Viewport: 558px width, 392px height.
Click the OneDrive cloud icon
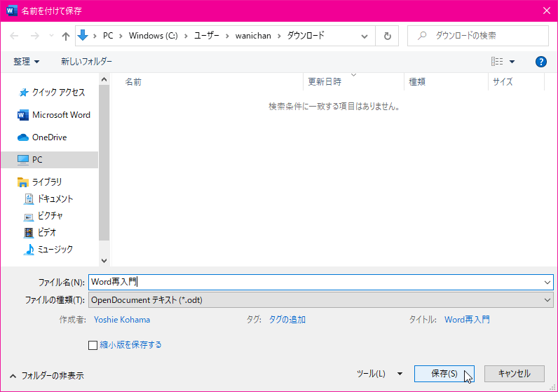point(22,137)
